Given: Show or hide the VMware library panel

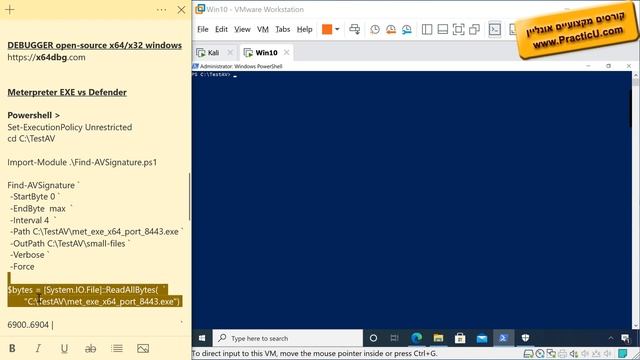Looking at the screenshot, I should tap(427, 29).
